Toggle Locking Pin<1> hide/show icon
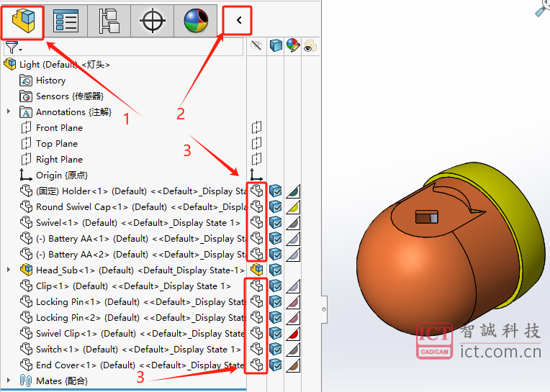The width and height of the screenshot is (550, 392). (257, 302)
